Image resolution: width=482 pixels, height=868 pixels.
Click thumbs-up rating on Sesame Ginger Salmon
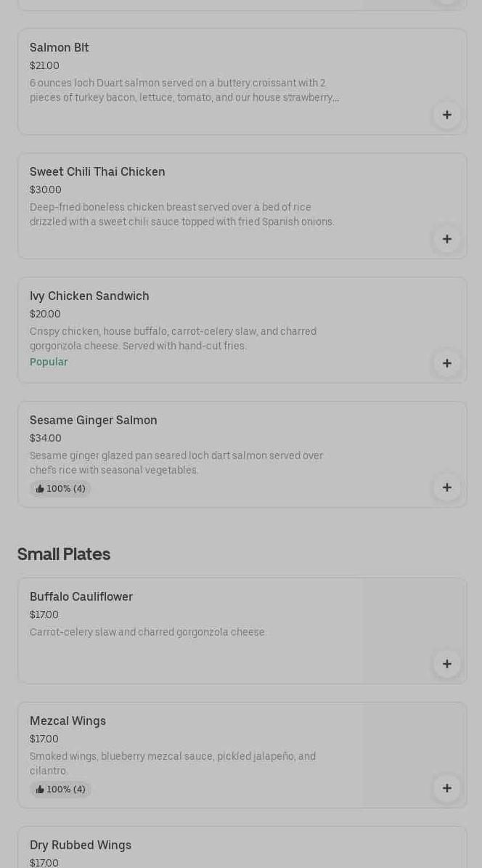coord(60,489)
